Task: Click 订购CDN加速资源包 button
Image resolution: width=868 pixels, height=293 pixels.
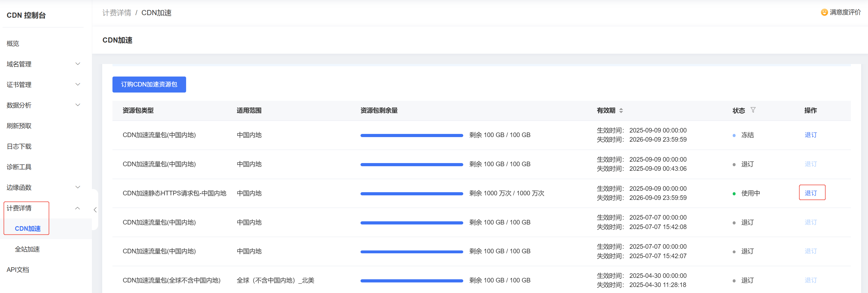Action: click(149, 84)
